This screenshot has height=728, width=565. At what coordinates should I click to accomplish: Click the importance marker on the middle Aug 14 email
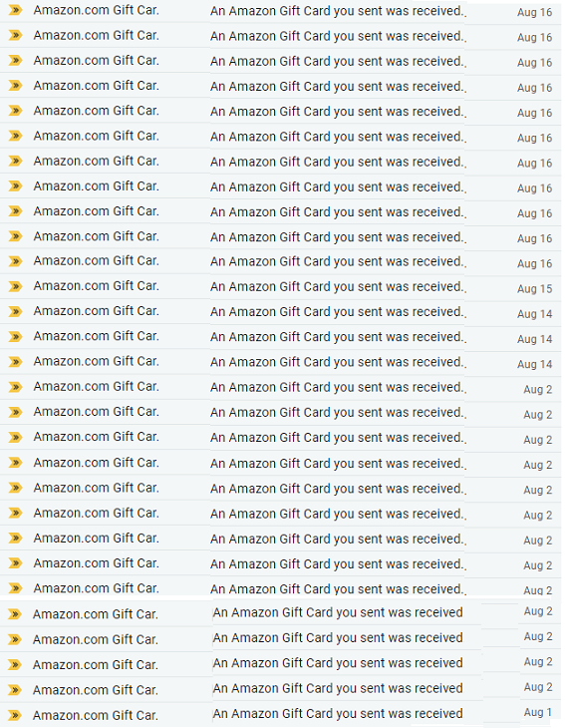click(15, 336)
